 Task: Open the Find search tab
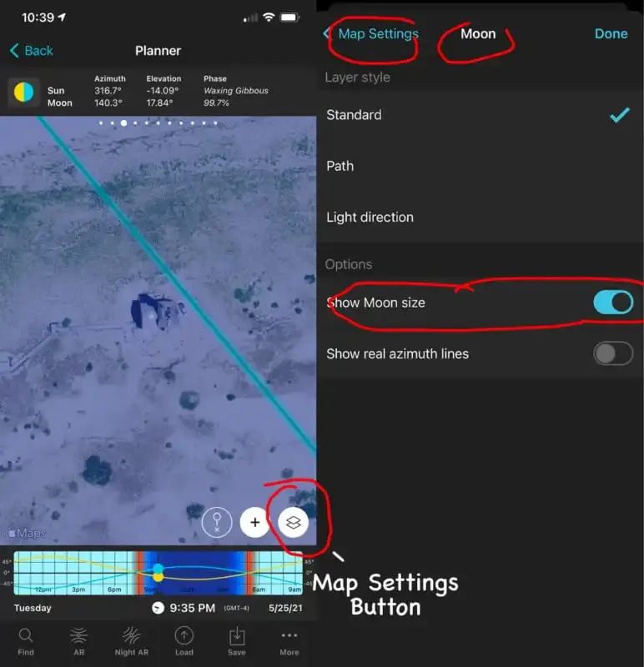coord(26,640)
